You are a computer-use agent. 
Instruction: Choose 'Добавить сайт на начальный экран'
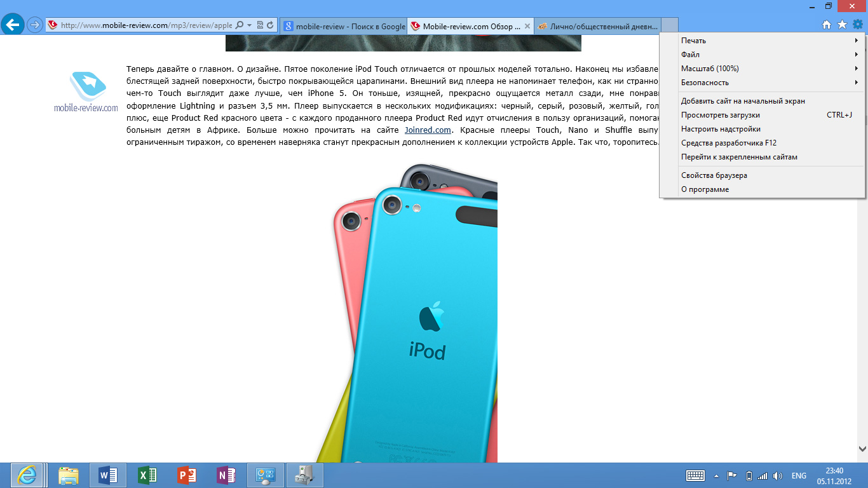pos(762,101)
